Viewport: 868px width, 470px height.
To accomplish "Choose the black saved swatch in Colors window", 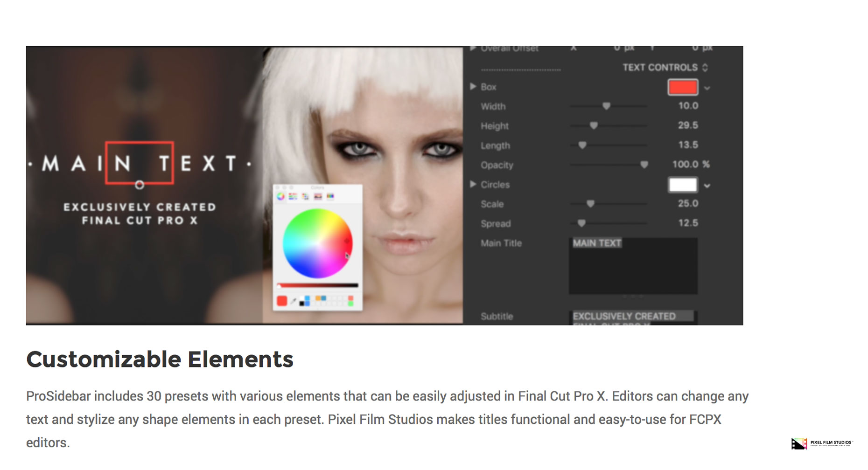I will [x=302, y=304].
